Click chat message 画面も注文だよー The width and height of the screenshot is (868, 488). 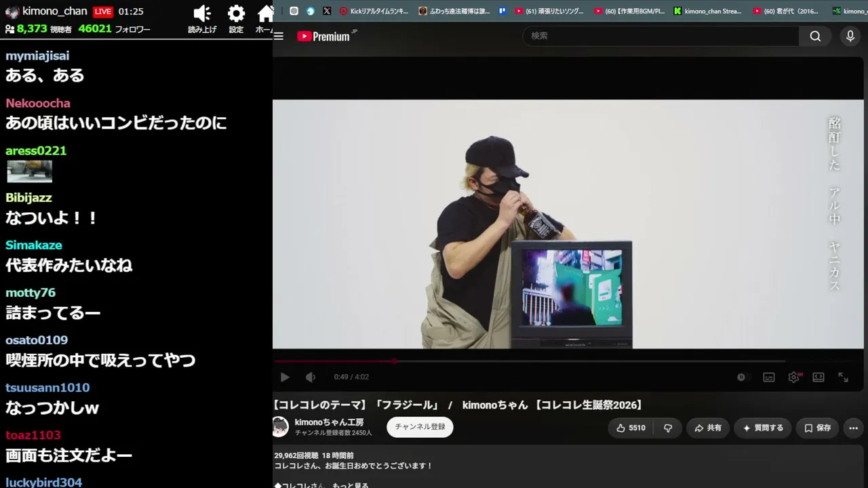tap(68, 455)
